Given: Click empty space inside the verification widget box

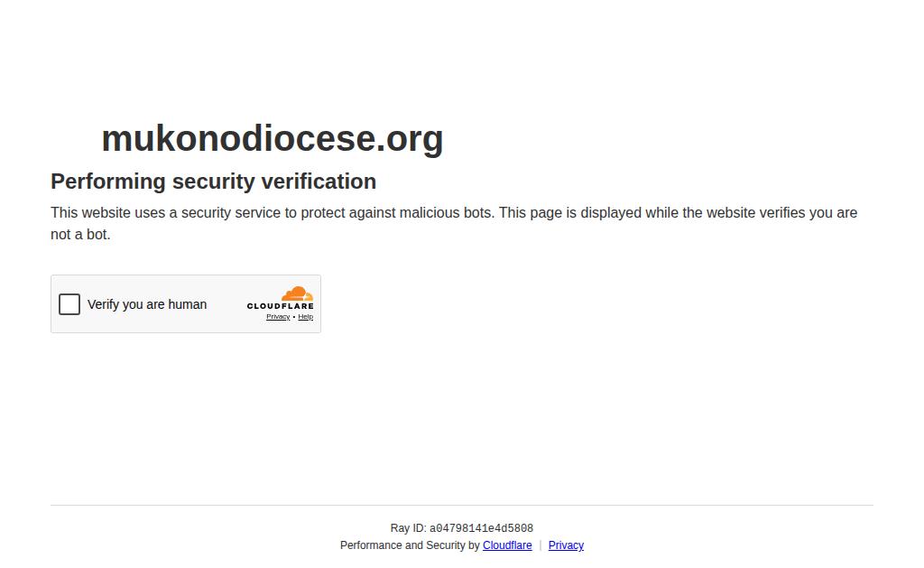Looking at the screenshot, I should click(x=226, y=321).
